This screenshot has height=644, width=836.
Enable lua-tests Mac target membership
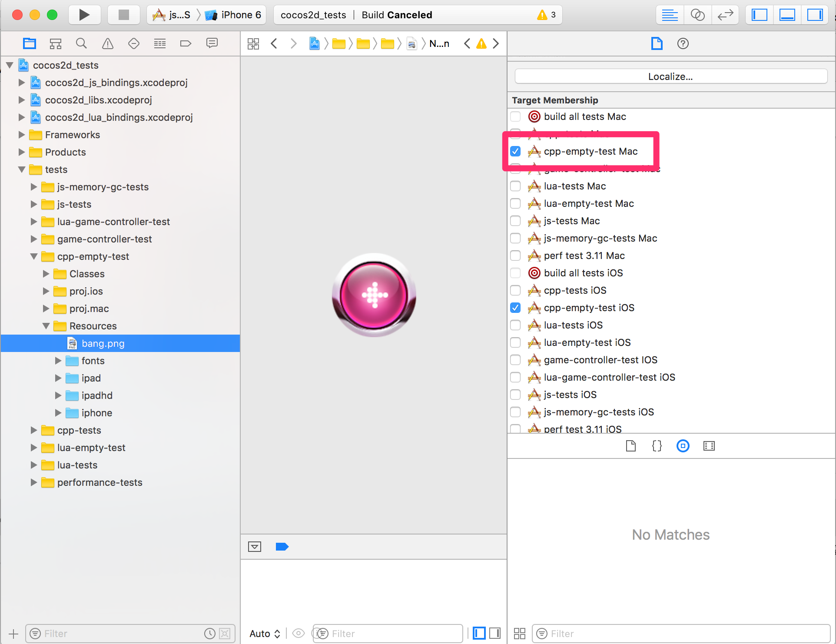coord(515,186)
